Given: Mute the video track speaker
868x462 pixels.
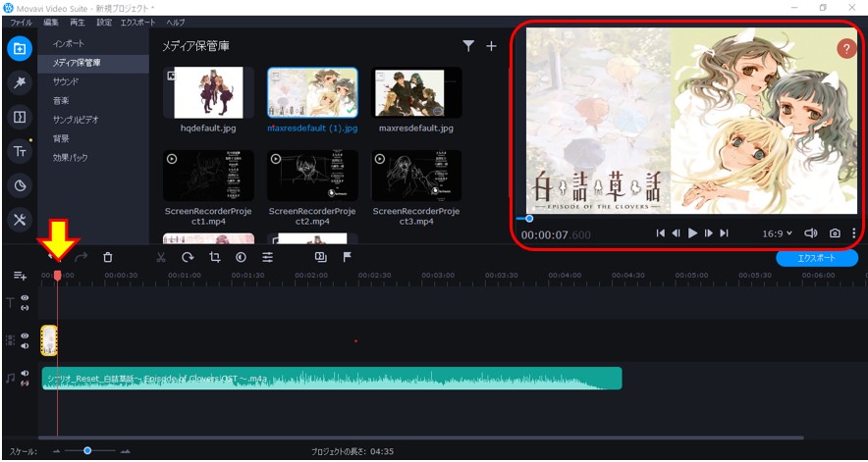Looking at the screenshot, I should coord(25,346).
